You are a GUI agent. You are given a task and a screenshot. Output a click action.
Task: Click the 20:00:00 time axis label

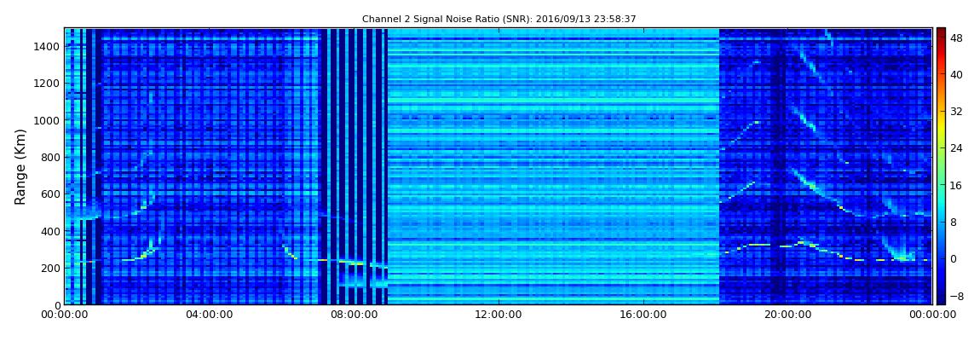tap(788, 315)
